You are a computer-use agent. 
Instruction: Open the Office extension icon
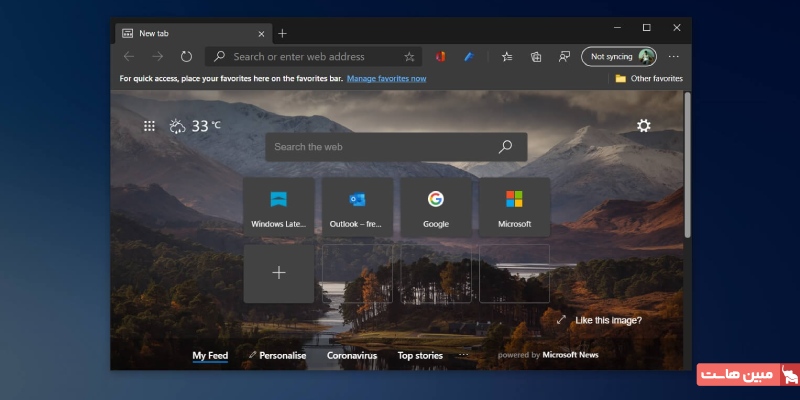pyautogui.click(x=439, y=57)
